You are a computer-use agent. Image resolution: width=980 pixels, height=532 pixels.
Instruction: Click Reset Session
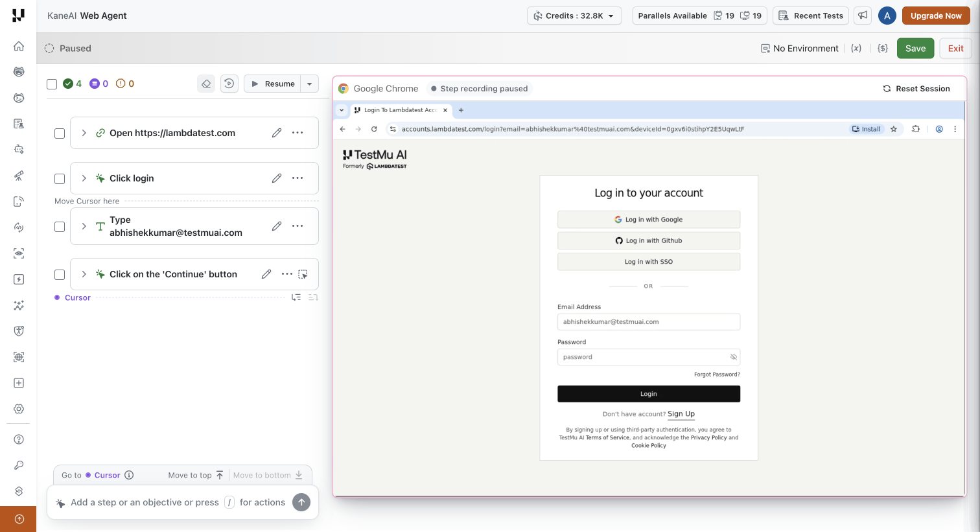pyautogui.click(x=916, y=89)
